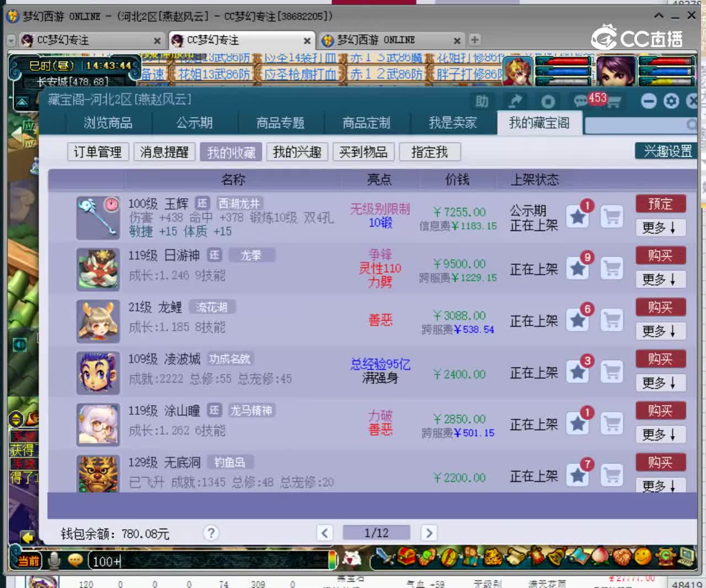The width and height of the screenshot is (706, 588).
Task: Click the share arrow icon in header
Action: point(515,101)
